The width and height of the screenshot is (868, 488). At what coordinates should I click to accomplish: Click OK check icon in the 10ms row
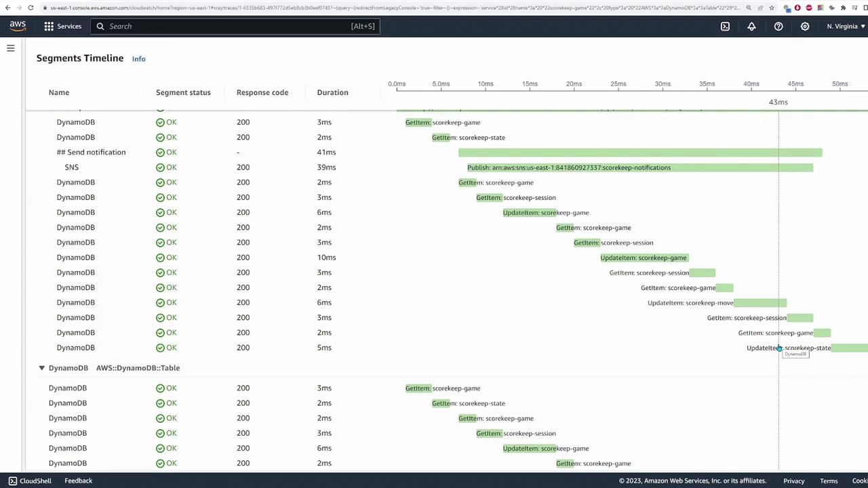160,258
